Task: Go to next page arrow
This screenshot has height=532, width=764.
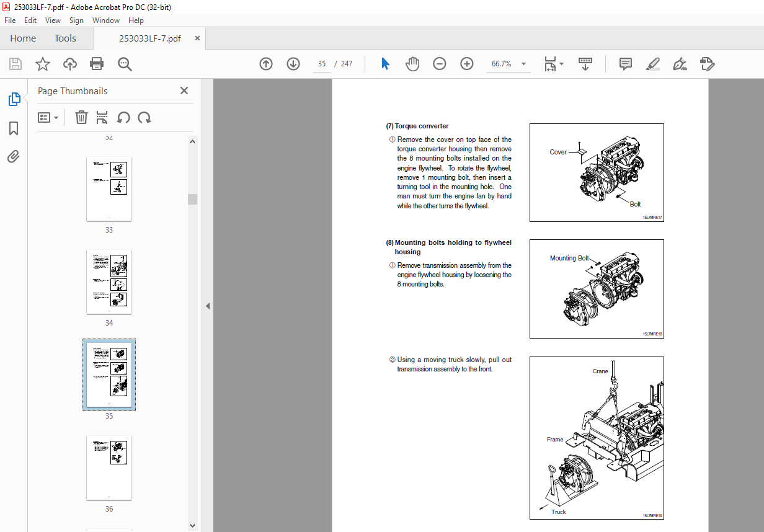Action: click(293, 64)
